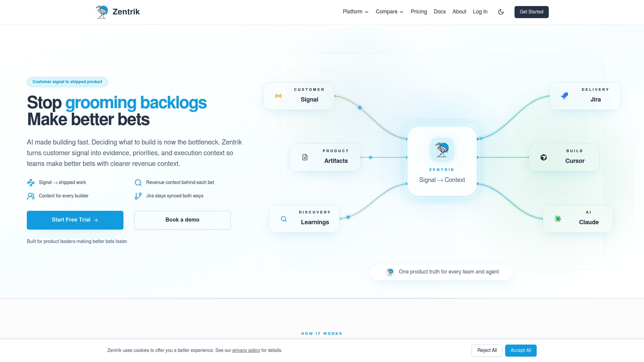Click the Jira logo icon
Screen dimensions: 644x362
pyautogui.click(x=565, y=96)
